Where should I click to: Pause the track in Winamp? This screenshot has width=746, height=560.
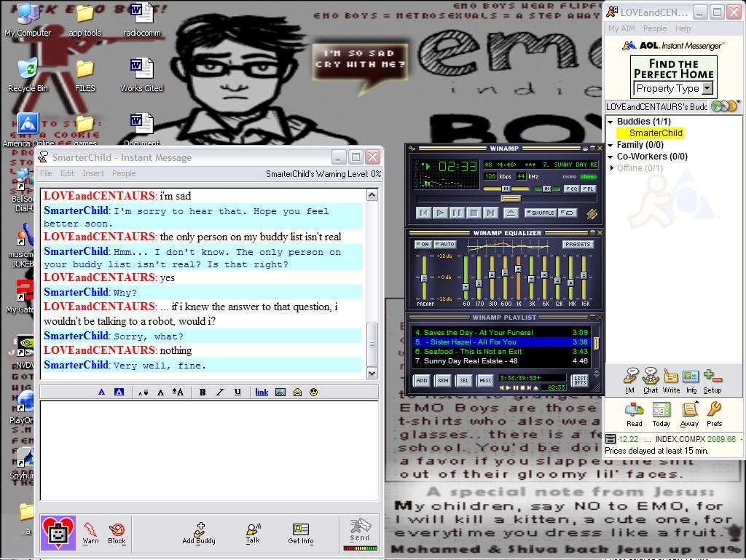tap(457, 213)
